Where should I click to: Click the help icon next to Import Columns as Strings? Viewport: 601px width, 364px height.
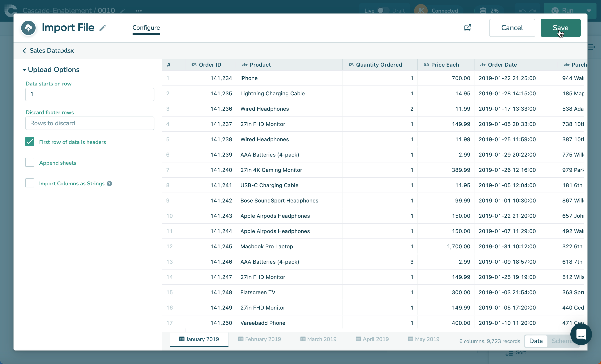click(x=110, y=184)
